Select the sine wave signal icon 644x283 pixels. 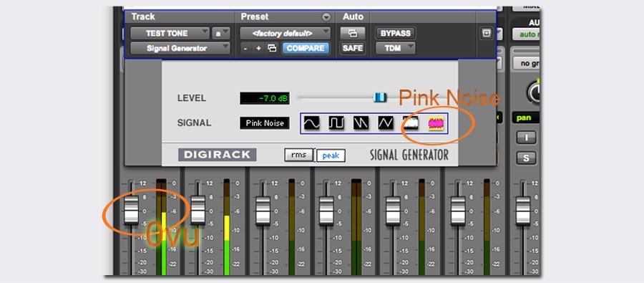point(312,123)
